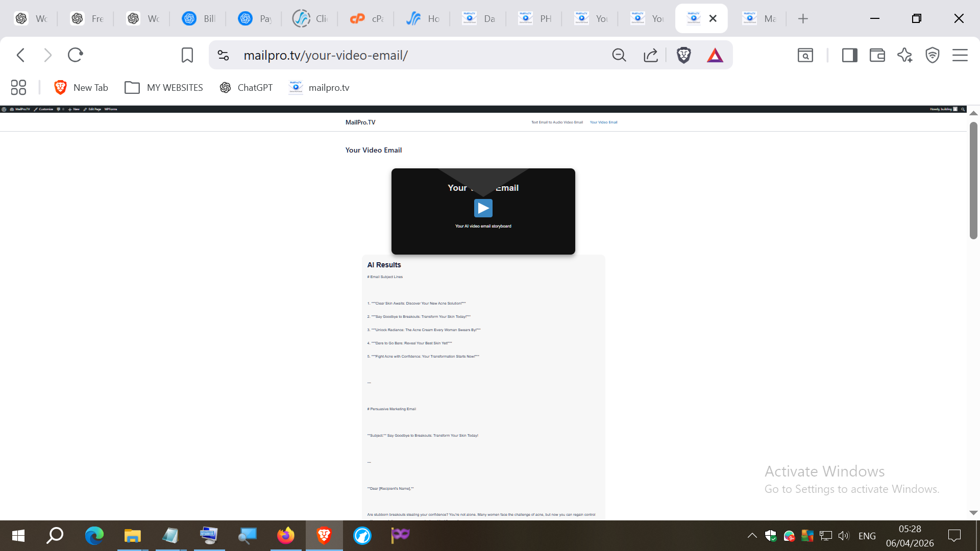This screenshot has height=551, width=980.
Task: Show hidden system tray icons chevron
Action: (x=752, y=536)
